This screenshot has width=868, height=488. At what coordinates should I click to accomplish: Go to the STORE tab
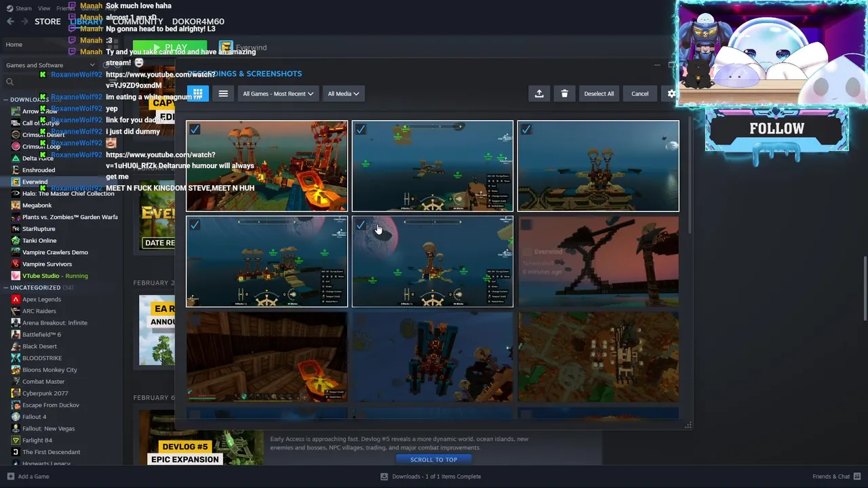(x=47, y=22)
